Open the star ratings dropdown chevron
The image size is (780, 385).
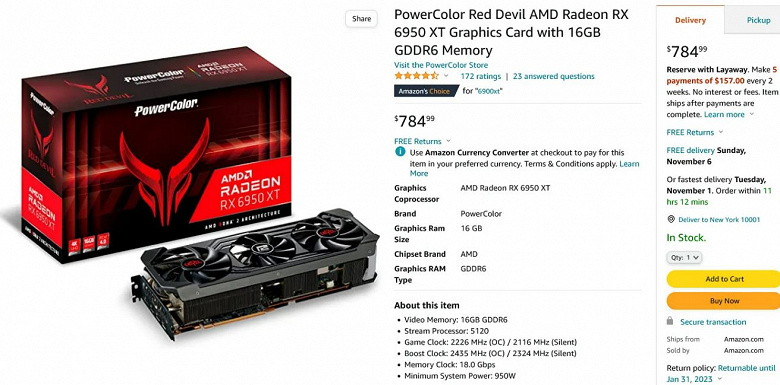[x=446, y=76]
